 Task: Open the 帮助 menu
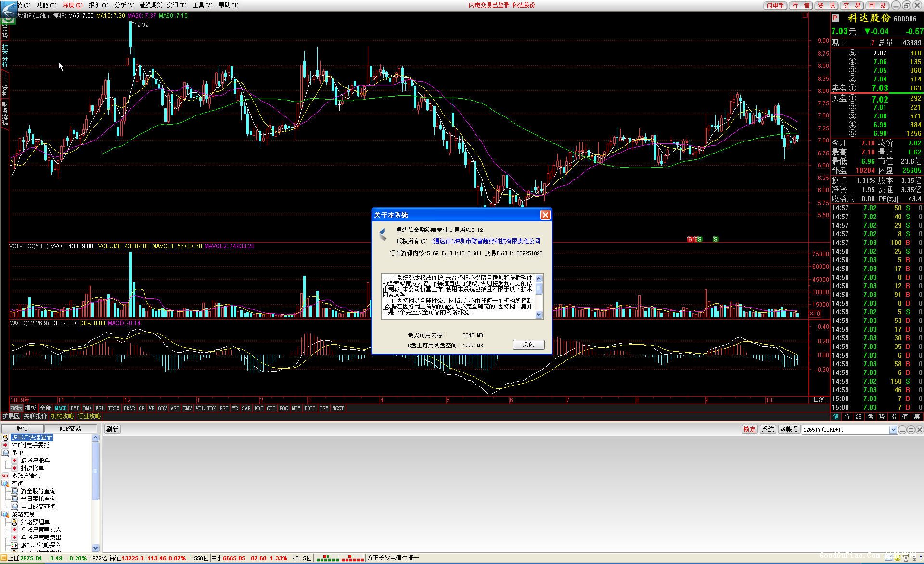228,5
